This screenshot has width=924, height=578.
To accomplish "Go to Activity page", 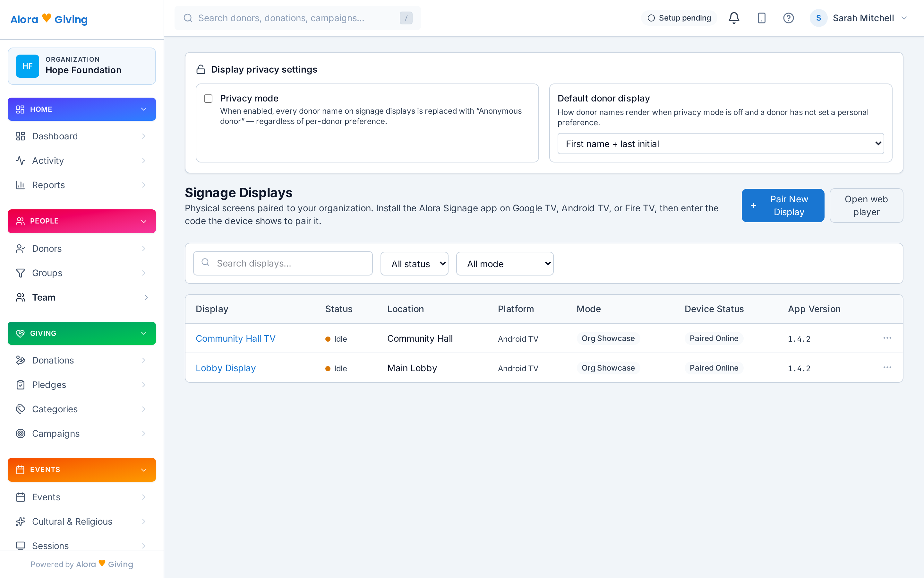I will tap(82, 161).
